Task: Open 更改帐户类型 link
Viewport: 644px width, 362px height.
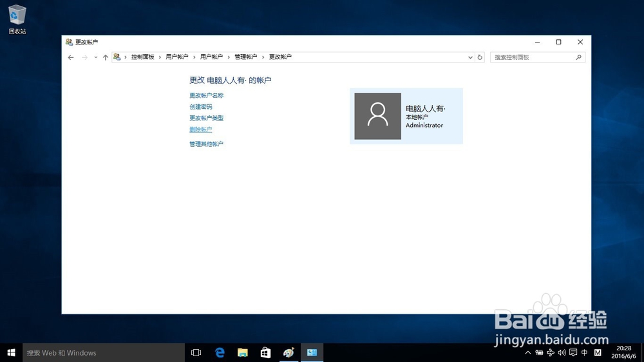Action: pyautogui.click(x=206, y=118)
